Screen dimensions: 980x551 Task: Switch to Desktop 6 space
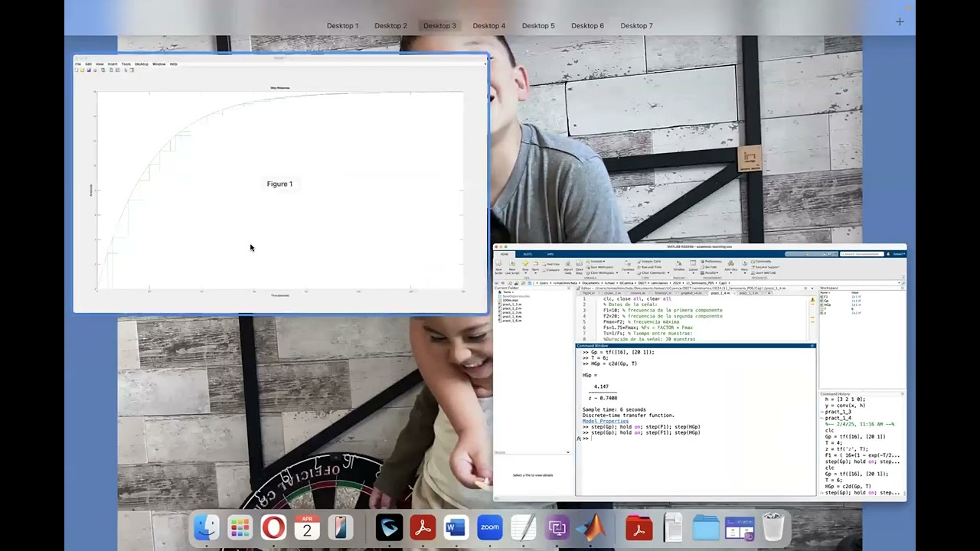(587, 25)
